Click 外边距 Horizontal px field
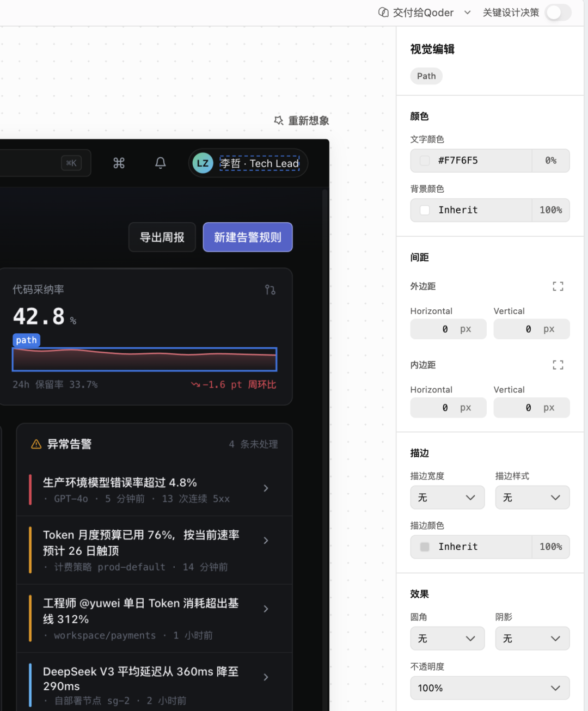 coord(449,329)
